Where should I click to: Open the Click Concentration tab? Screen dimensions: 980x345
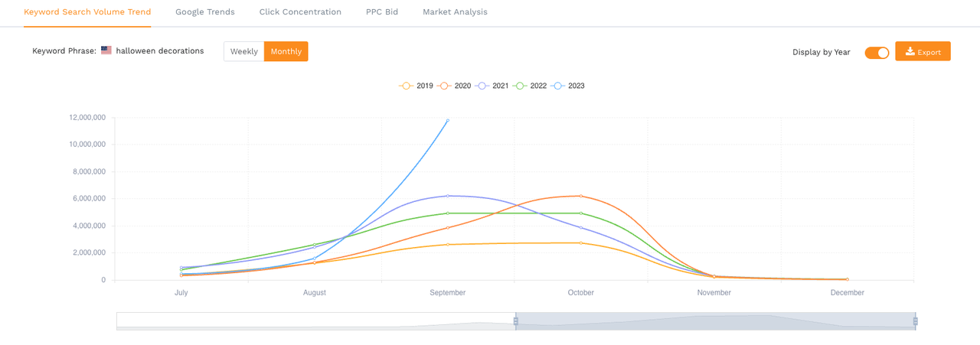click(300, 12)
